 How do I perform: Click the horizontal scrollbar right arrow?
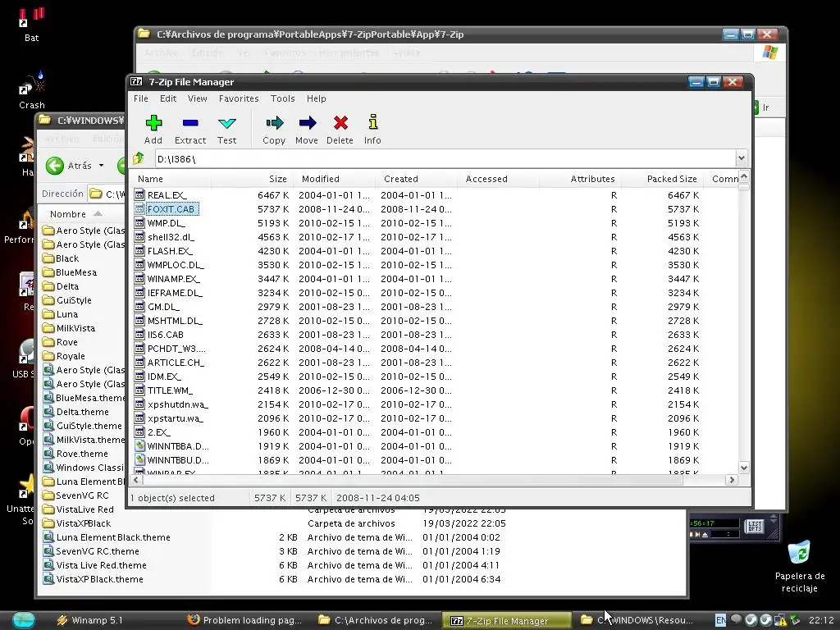[732, 480]
